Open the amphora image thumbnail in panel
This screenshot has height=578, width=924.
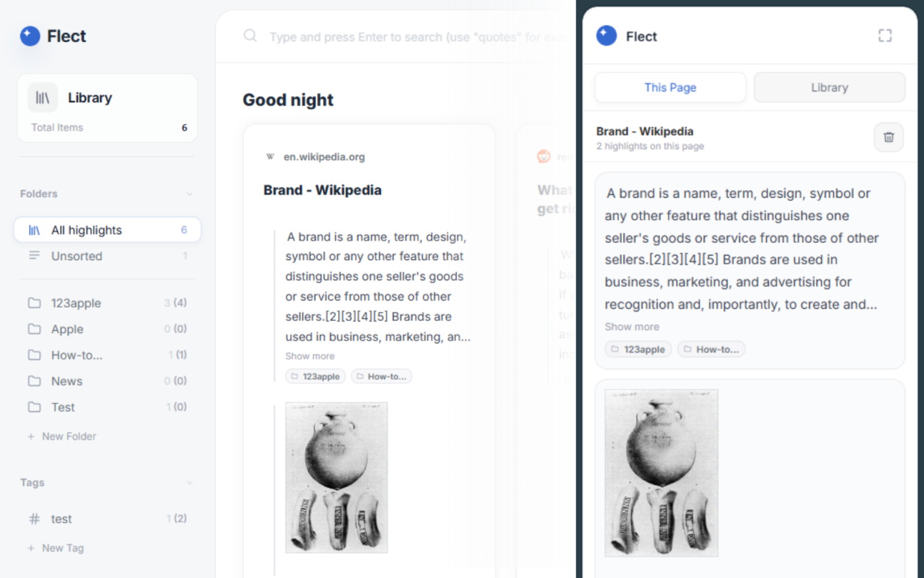[x=661, y=473]
